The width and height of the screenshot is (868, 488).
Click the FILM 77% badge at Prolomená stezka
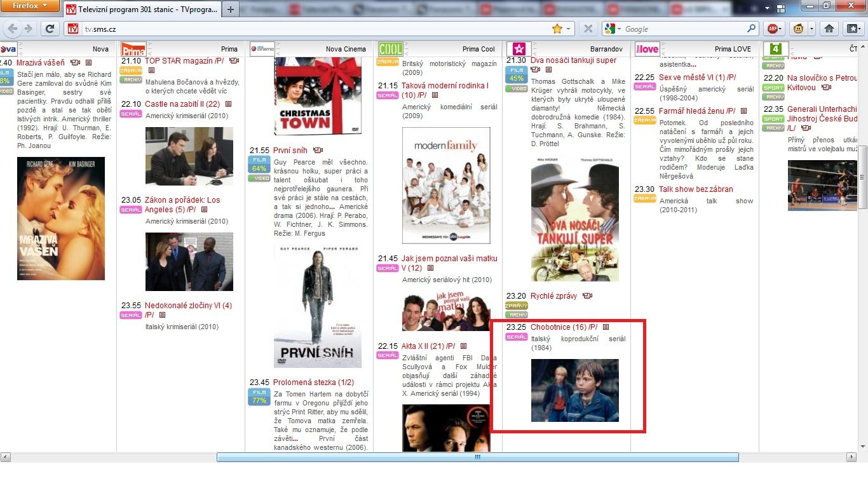[x=259, y=396]
